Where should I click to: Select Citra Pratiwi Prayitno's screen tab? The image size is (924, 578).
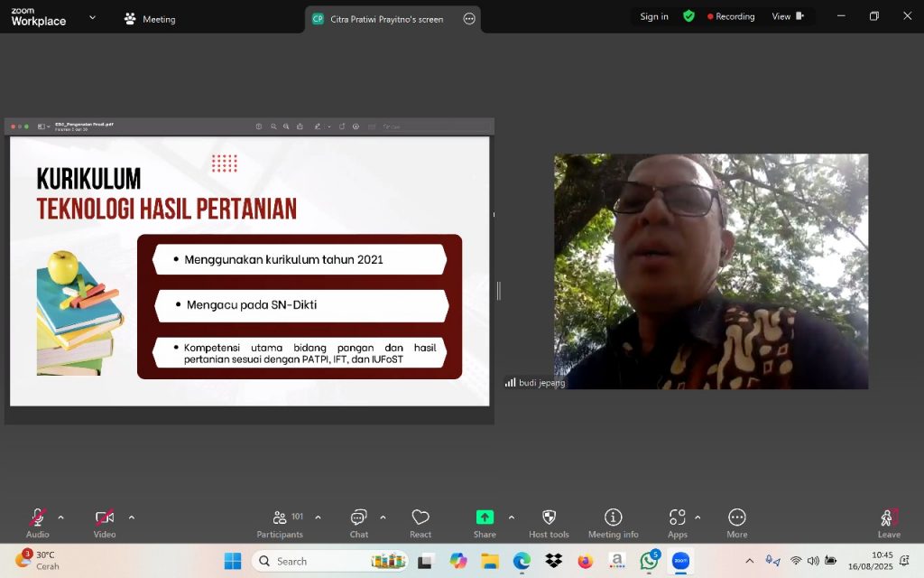coord(386,19)
